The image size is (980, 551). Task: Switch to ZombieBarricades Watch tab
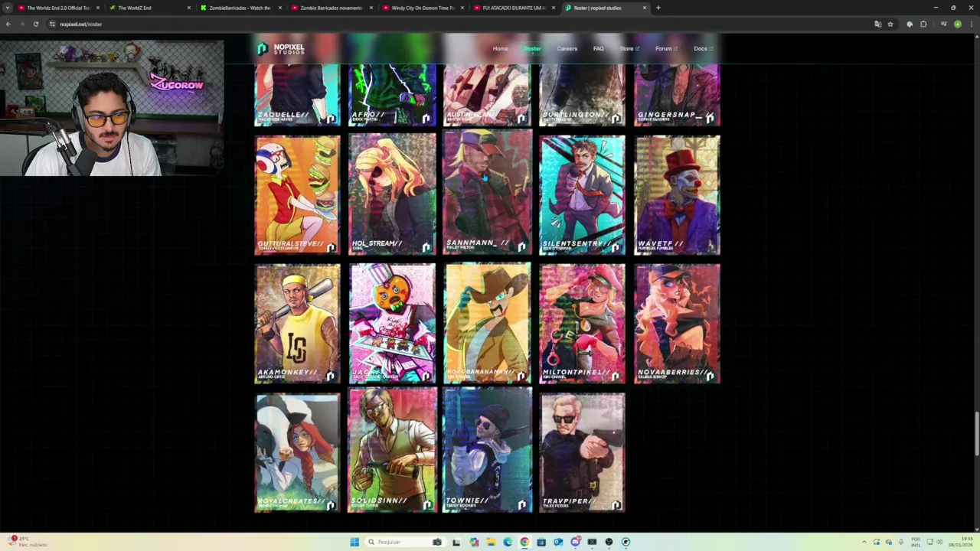point(240,8)
